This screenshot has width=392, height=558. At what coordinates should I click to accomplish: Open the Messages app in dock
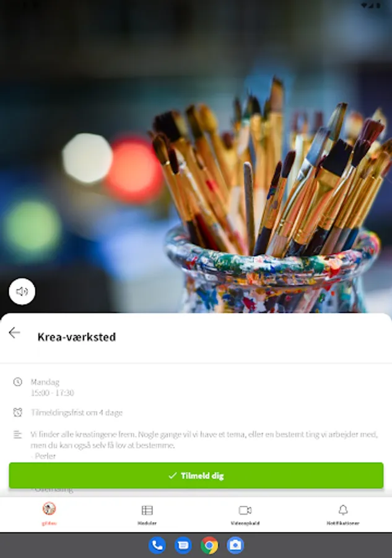pos(183,545)
